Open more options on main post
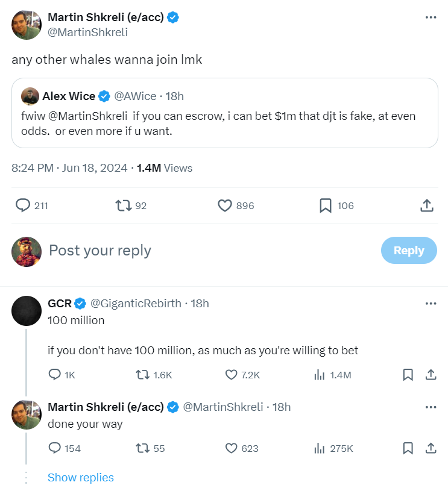This screenshot has height=488, width=448. [x=431, y=17]
